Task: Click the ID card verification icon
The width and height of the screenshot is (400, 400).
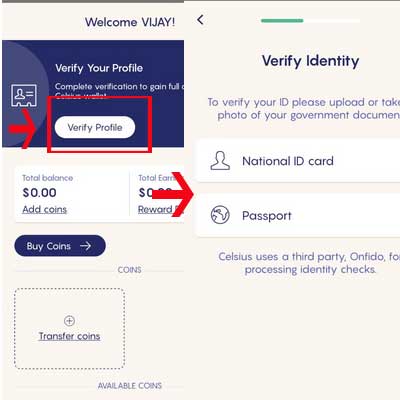Action: click(x=24, y=96)
